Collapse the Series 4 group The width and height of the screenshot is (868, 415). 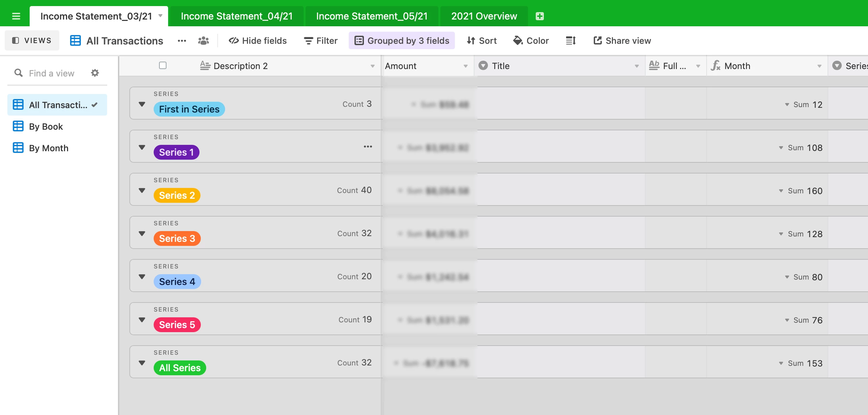[x=142, y=277]
